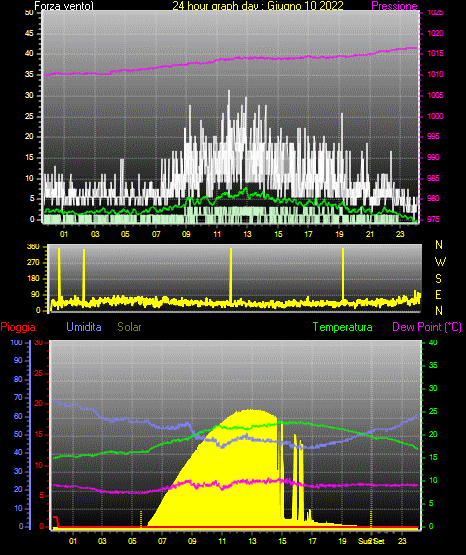Click the "SunSet" marker label on bottom axis
466x555 pixels.
coord(371,541)
